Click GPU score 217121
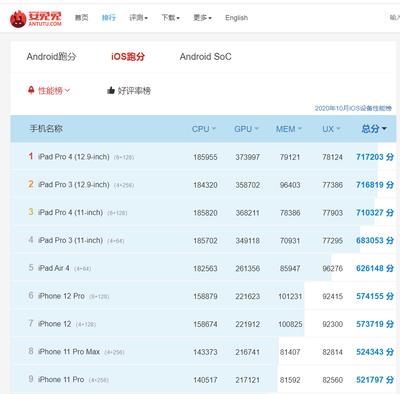Screen dimensions: 400x394 248,380
